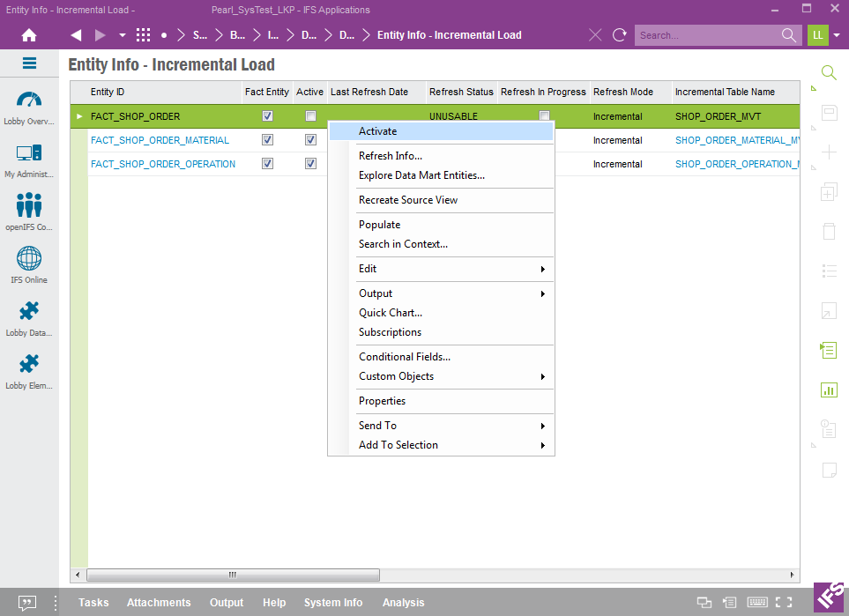Viewport: 849px width, 616px height.
Task: Open the application grid navigator icon
Action: tap(143, 35)
